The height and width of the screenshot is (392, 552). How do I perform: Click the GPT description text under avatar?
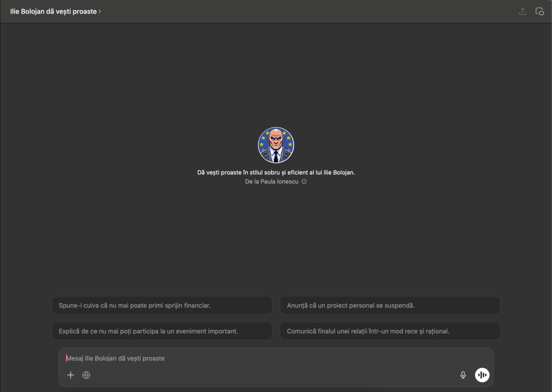point(276,173)
